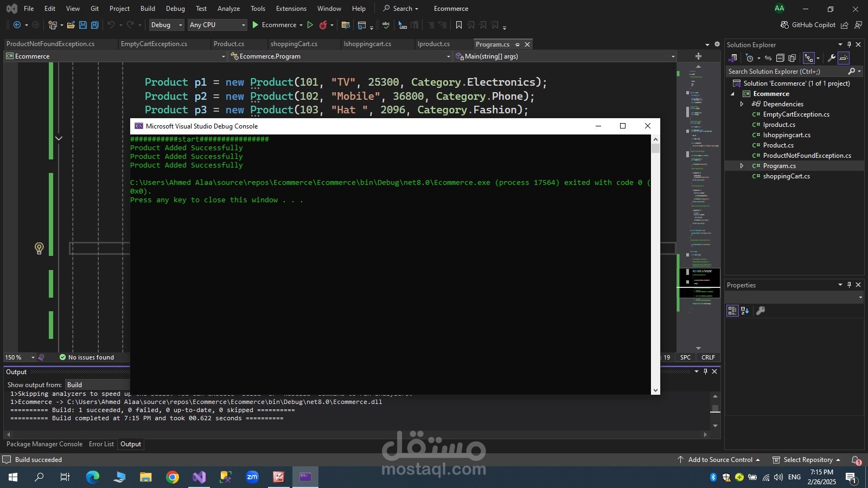Click the Solution Explorer home view icon

(733, 58)
